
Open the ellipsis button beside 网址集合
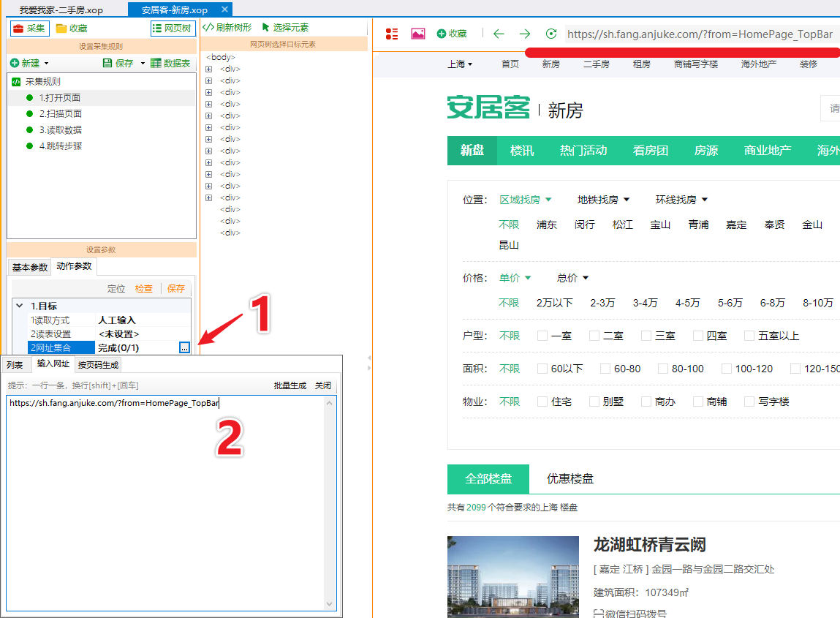click(x=184, y=348)
